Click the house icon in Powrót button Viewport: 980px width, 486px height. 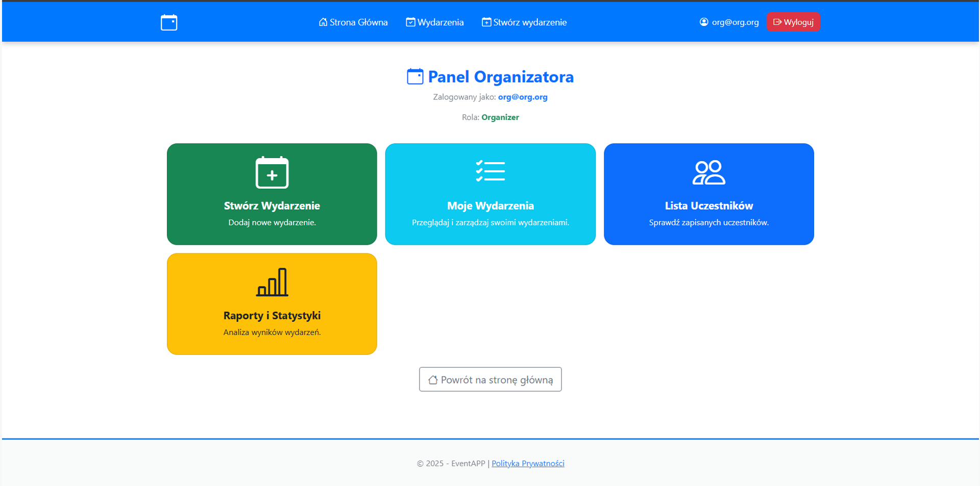[x=433, y=380]
